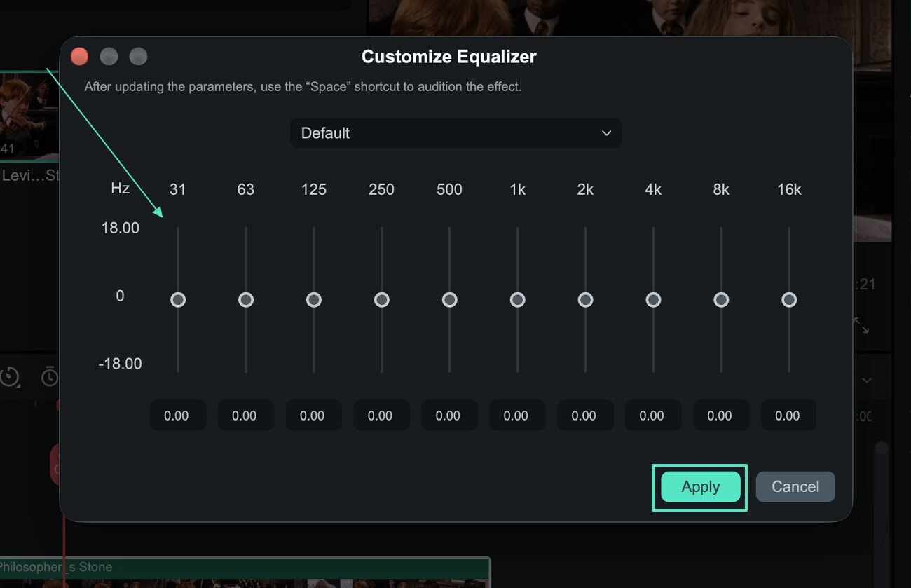Click the expand preview arrows icon
The height and width of the screenshot is (588, 911).
tap(861, 325)
